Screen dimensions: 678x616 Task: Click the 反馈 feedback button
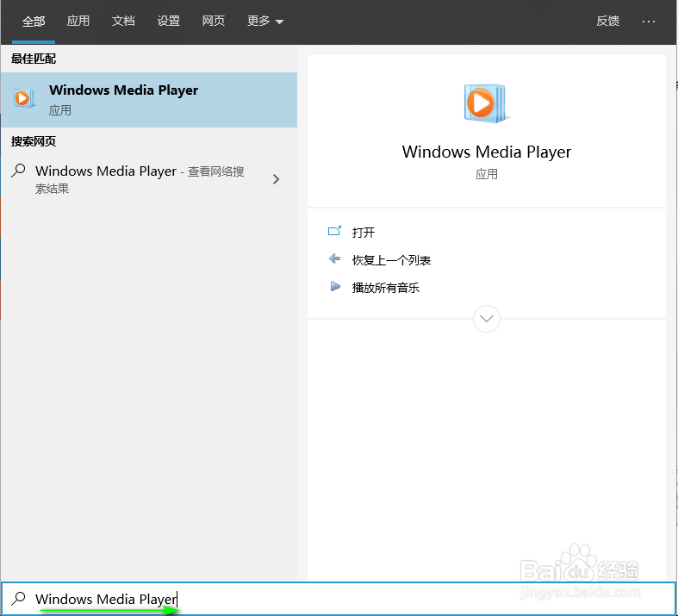[608, 21]
